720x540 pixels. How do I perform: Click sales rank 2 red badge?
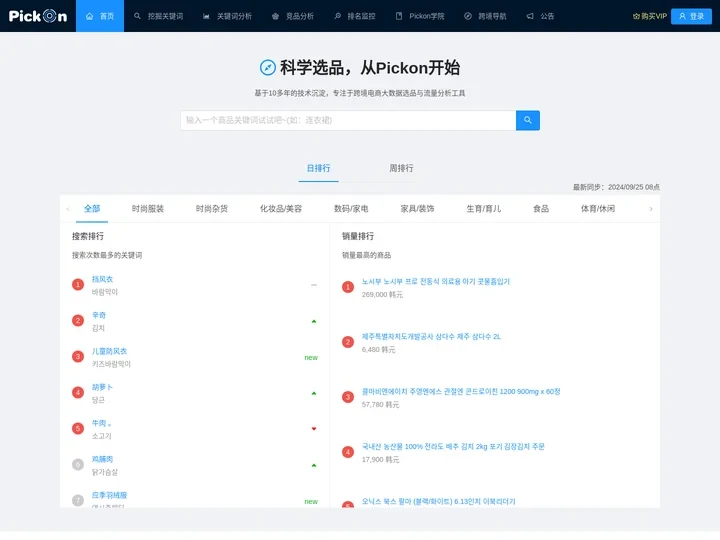[x=348, y=343]
